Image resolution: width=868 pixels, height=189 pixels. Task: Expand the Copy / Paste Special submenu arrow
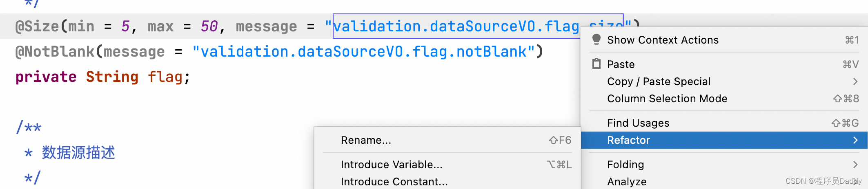pyautogui.click(x=855, y=81)
